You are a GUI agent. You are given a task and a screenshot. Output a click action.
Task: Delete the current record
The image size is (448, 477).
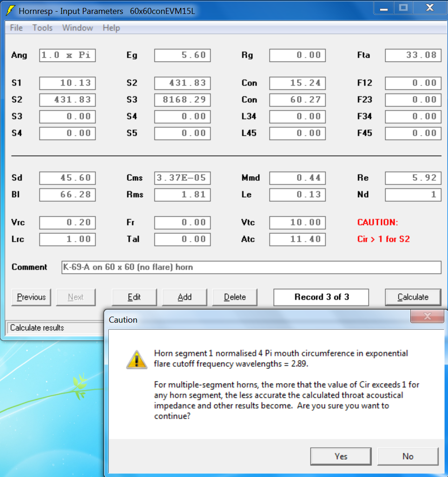point(235,297)
